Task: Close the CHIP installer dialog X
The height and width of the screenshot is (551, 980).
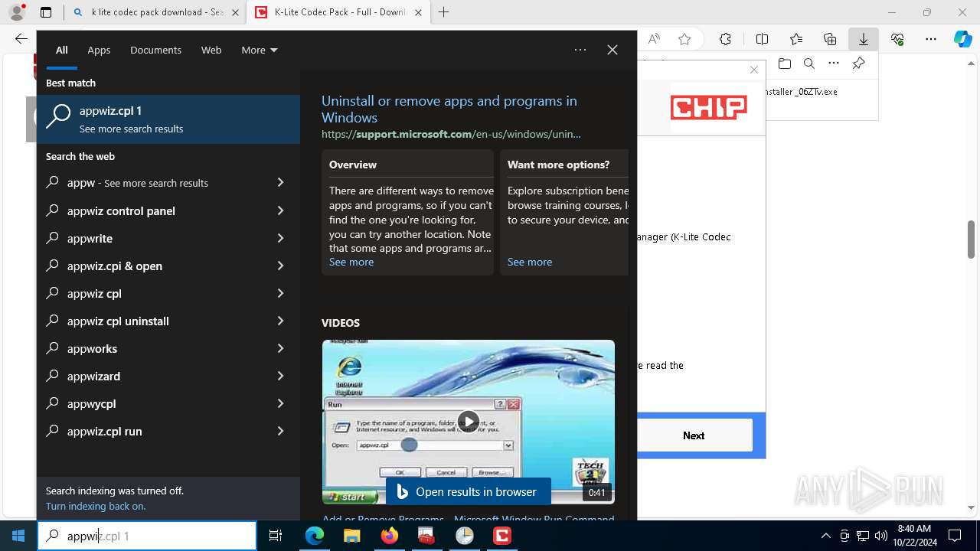Action: click(754, 70)
